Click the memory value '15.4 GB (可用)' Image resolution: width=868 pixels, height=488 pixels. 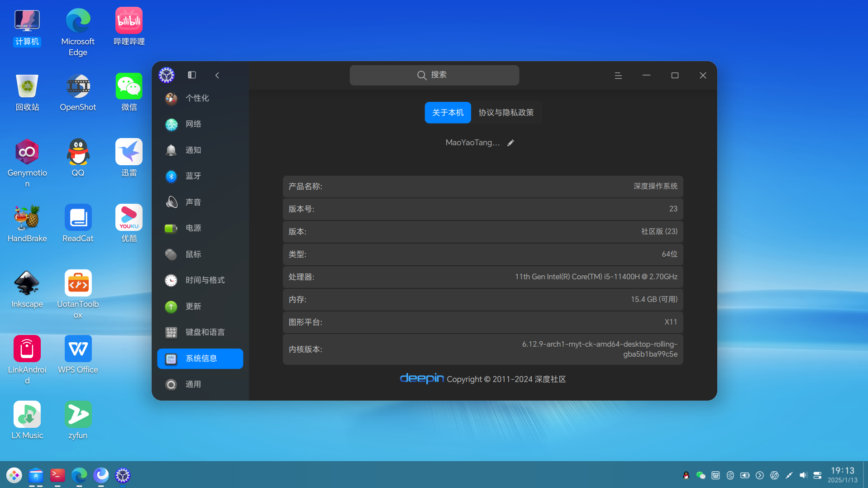coord(654,300)
